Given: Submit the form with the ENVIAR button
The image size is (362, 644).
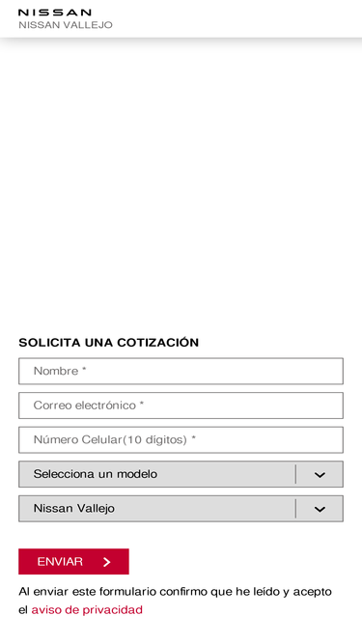Looking at the screenshot, I should coord(74,561).
